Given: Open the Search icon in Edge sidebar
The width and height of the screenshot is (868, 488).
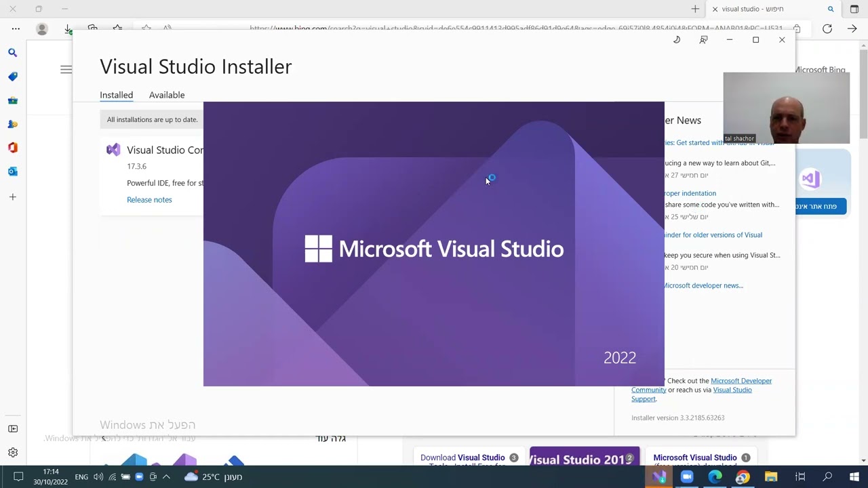Looking at the screenshot, I should [x=13, y=52].
